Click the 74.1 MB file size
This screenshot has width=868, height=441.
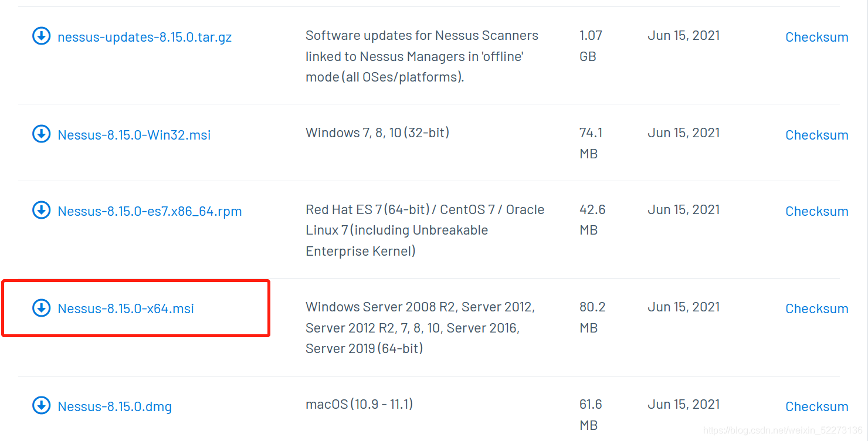[x=591, y=143]
